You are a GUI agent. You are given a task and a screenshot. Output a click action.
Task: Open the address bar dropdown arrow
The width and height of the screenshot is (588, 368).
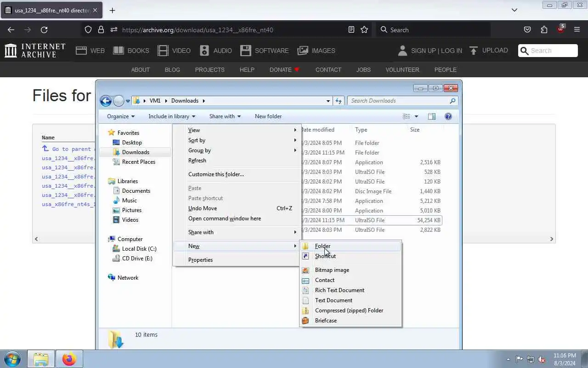tap(328, 101)
